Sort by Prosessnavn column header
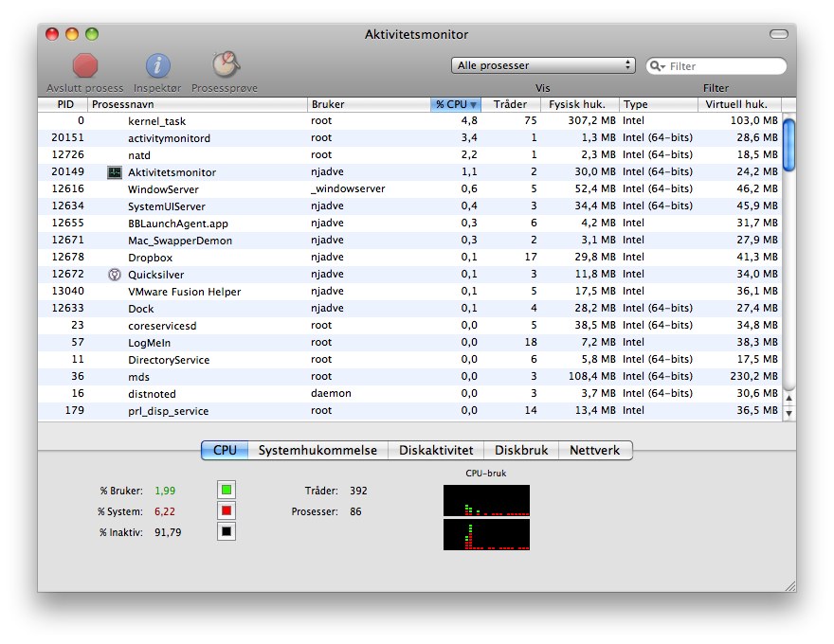The height and width of the screenshot is (644, 834). coord(197,104)
